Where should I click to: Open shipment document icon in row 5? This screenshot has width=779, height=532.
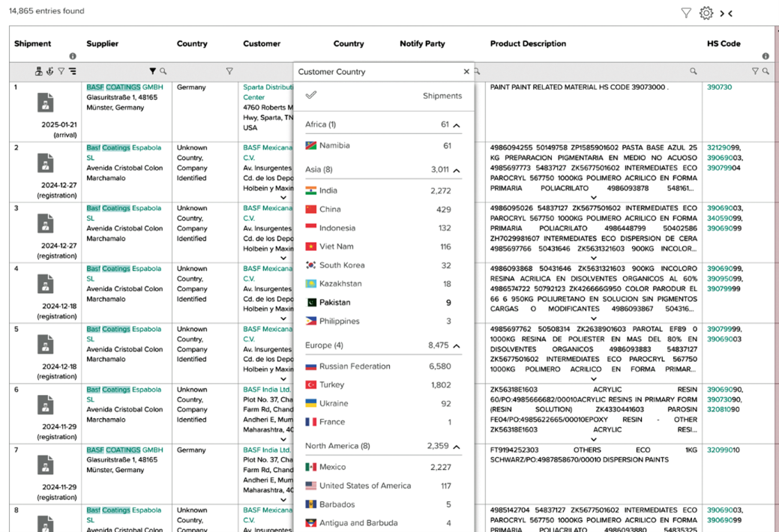point(45,344)
